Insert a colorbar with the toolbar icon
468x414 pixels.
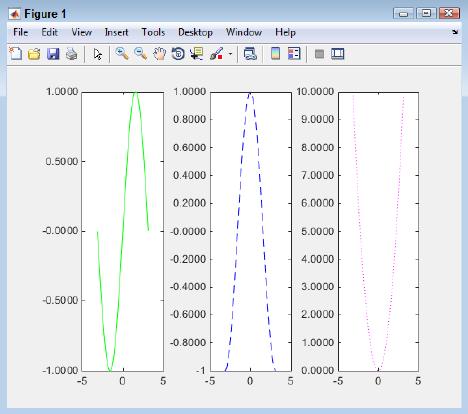pyautogui.click(x=275, y=54)
